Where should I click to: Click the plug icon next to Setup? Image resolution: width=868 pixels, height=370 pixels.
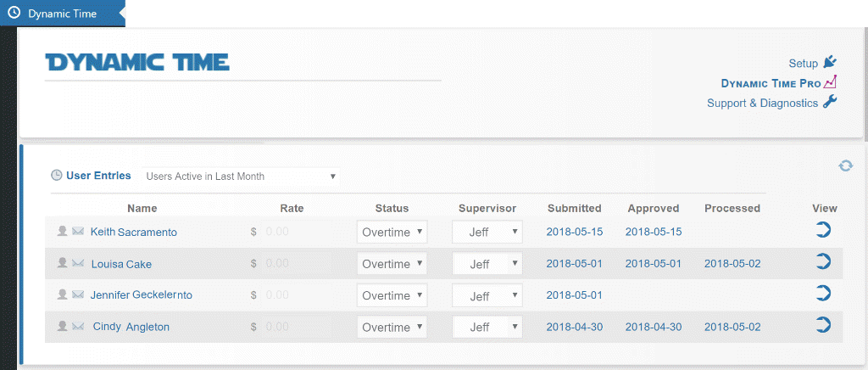click(x=830, y=62)
